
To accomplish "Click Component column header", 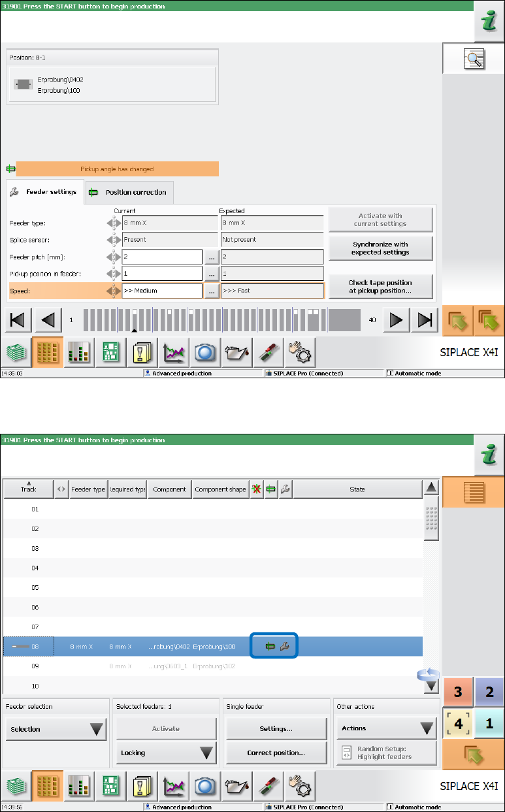I will click(169, 489).
